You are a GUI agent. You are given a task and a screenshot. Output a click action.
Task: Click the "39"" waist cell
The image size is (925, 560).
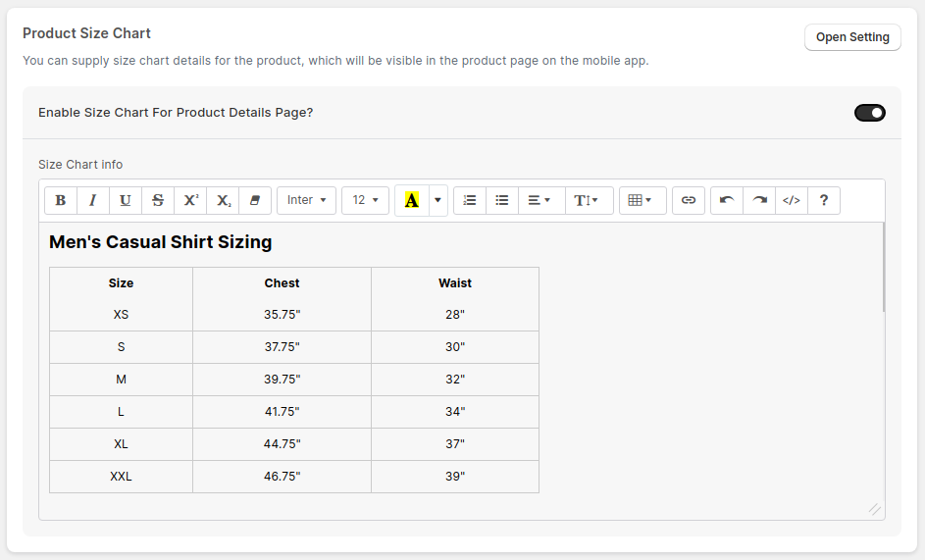[x=455, y=477]
